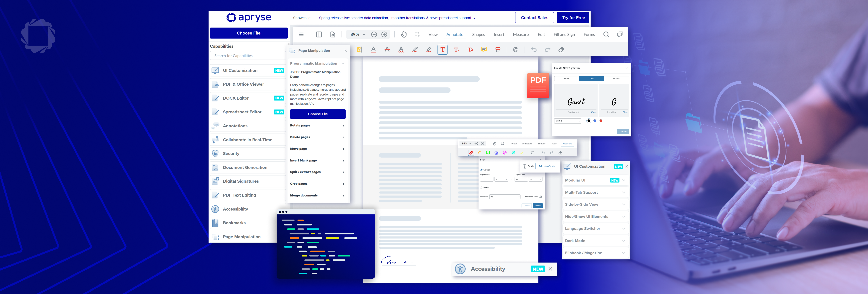Click the Search for Capabilities field
Screen dimensions: 868x294
coord(248,56)
